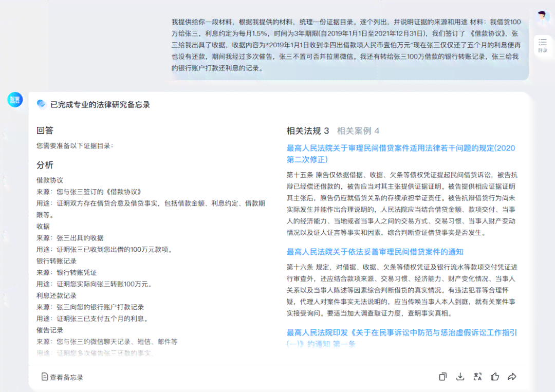Click the text 您需要准备以下证据目录：
Viewport: 555px width, 392px height.
(75, 146)
